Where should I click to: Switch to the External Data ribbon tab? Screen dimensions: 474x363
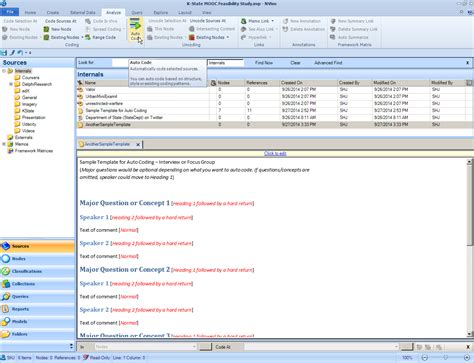tap(83, 13)
